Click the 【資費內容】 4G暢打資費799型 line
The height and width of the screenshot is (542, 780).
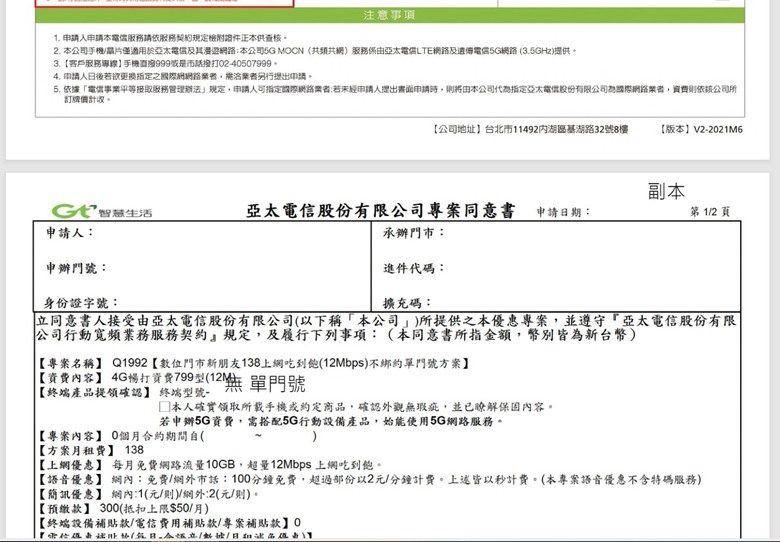(137, 378)
